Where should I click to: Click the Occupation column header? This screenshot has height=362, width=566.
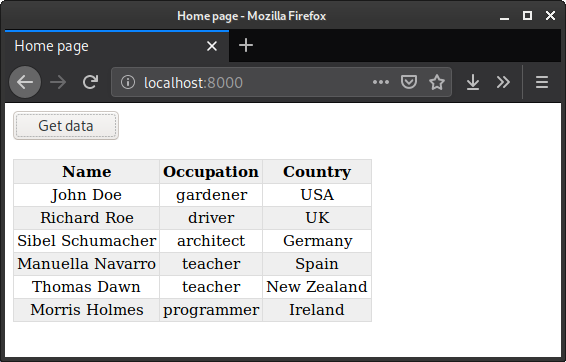point(211,171)
